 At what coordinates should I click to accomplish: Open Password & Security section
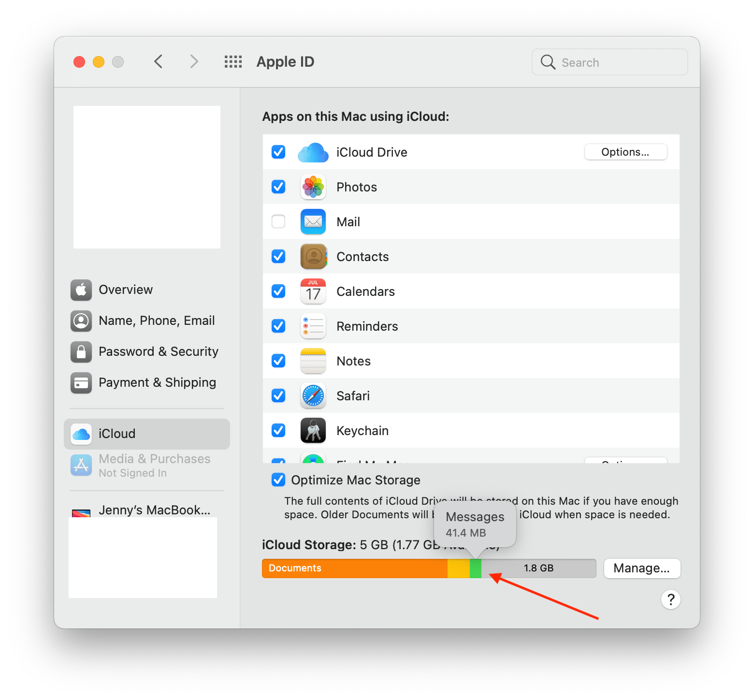pos(147,352)
